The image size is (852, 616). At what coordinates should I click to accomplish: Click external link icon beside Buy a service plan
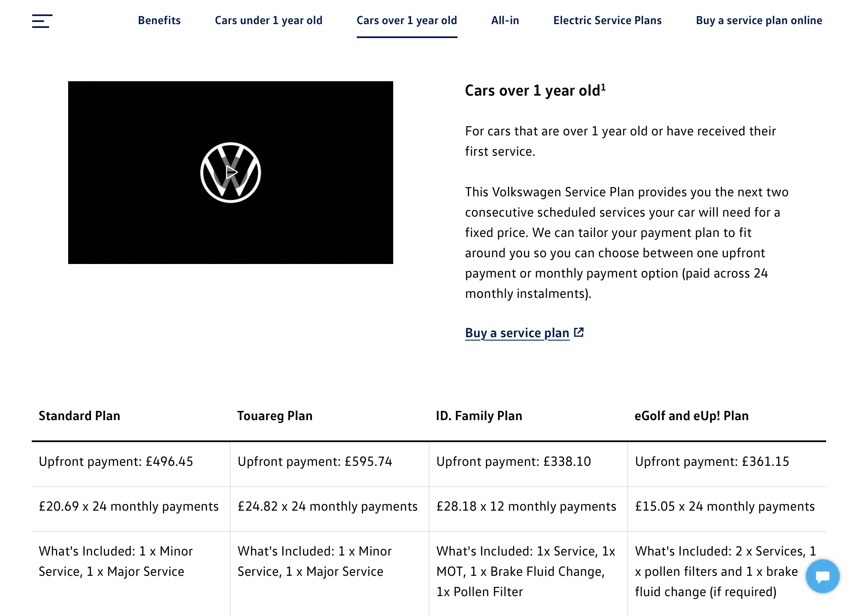(x=579, y=333)
